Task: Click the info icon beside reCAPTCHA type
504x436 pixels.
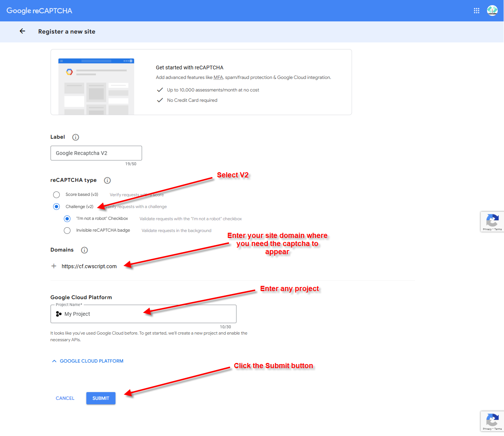Action: [x=107, y=180]
